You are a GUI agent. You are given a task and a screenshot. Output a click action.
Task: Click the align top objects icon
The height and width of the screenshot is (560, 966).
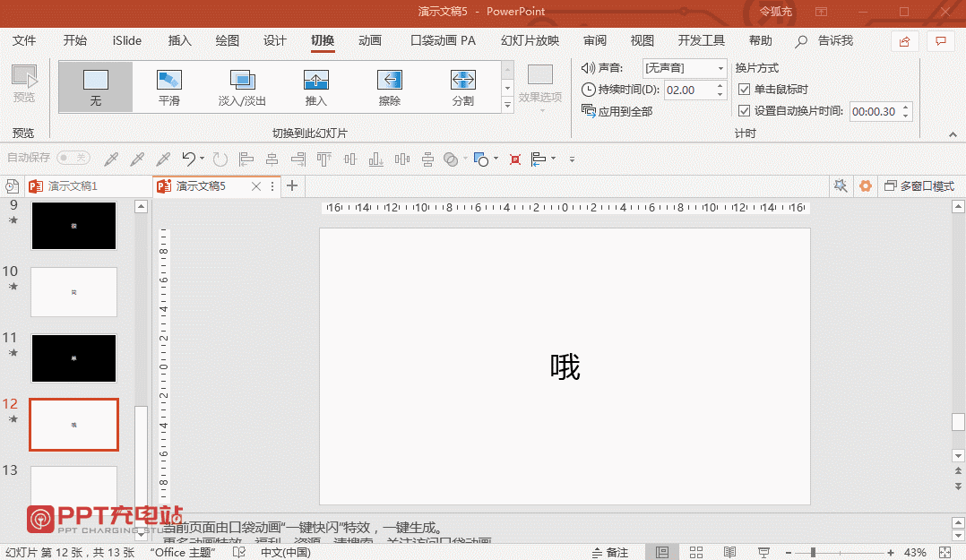324,159
